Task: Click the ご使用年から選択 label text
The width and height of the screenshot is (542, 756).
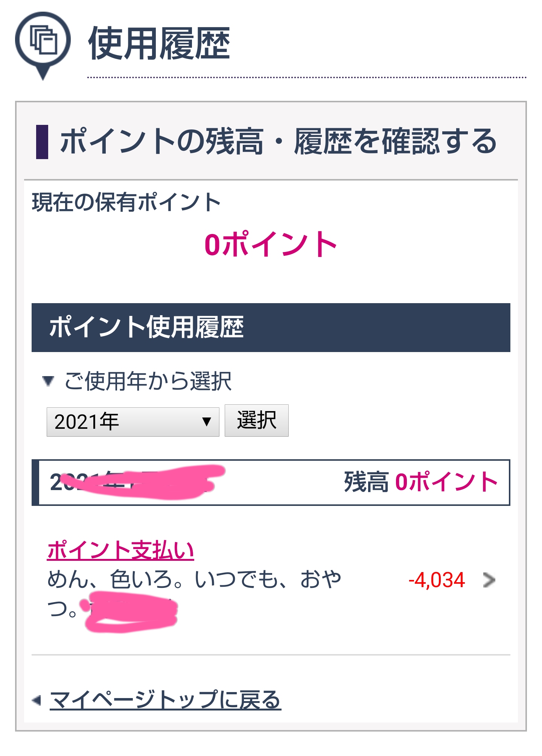Action: [148, 381]
